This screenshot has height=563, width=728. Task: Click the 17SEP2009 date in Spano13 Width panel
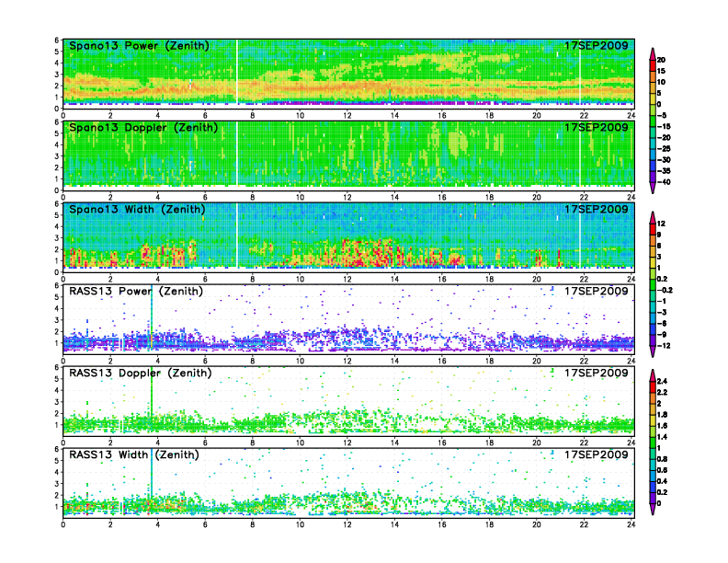tap(597, 209)
